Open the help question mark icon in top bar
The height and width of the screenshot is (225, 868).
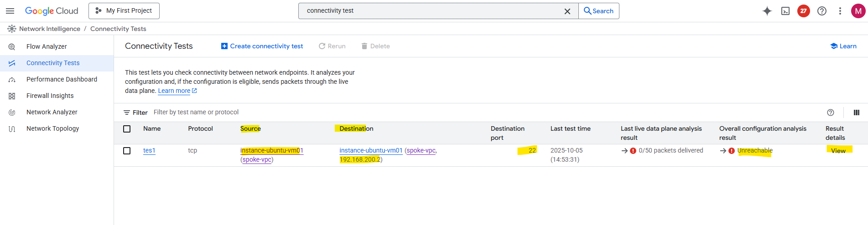[x=822, y=11]
